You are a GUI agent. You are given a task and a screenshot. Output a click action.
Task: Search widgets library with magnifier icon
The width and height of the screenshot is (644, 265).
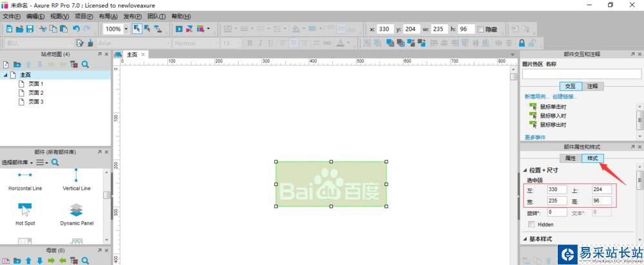pos(55,163)
